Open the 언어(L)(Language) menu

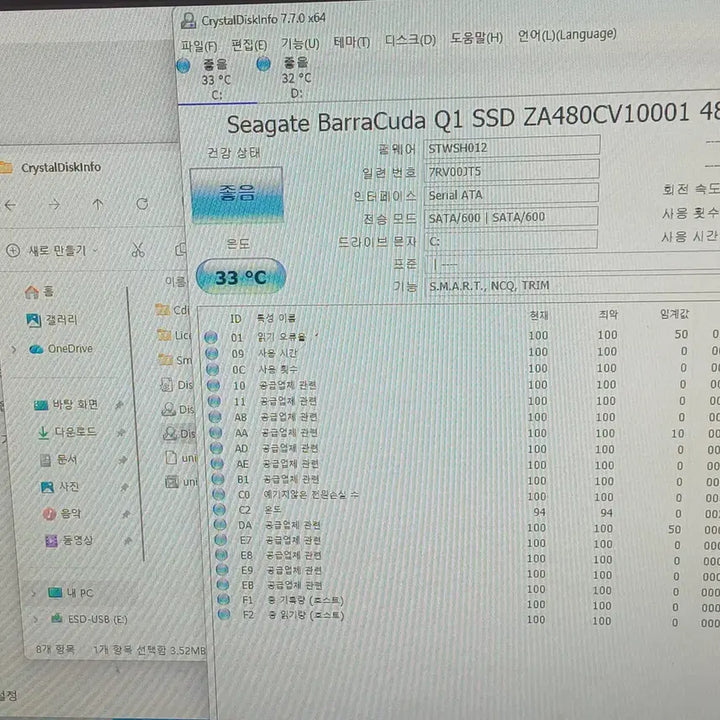[x=567, y=35]
